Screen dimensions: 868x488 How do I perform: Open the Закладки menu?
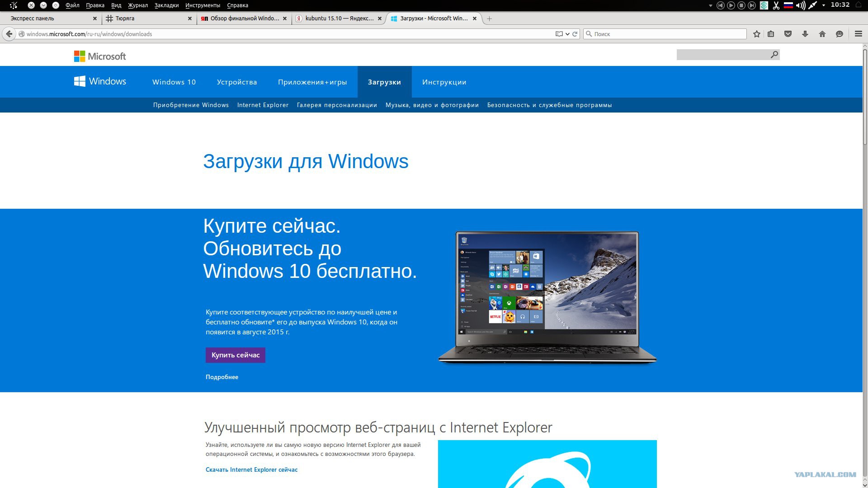(166, 5)
